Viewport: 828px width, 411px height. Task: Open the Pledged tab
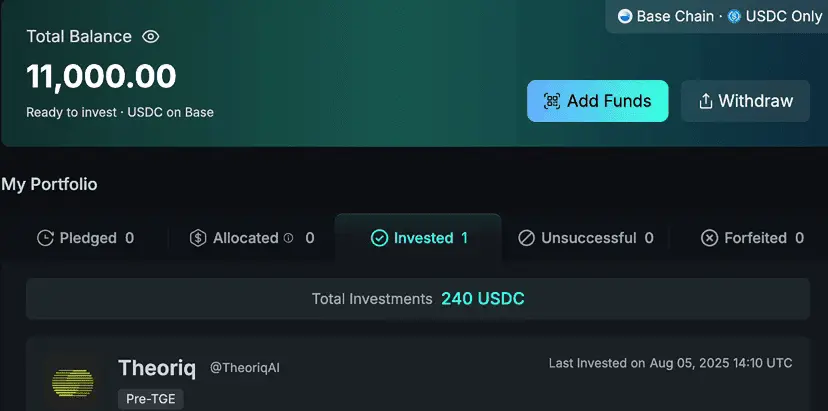tap(86, 238)
